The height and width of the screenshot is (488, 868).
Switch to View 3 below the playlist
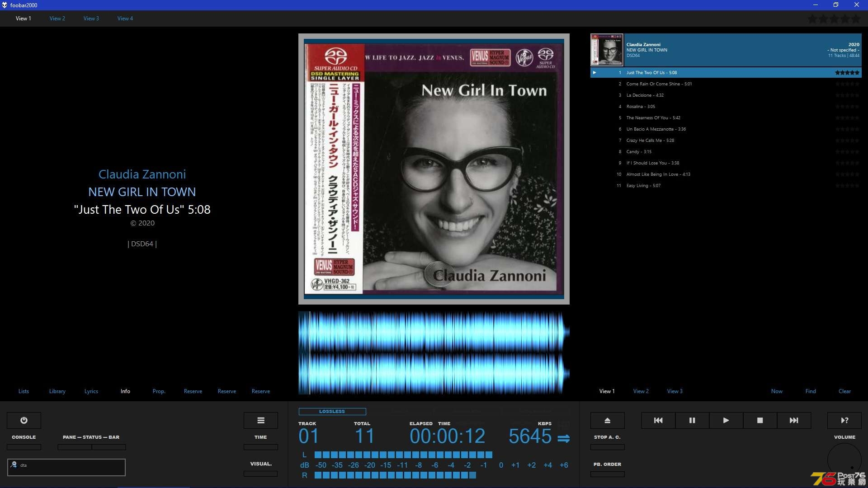(675, 391)
